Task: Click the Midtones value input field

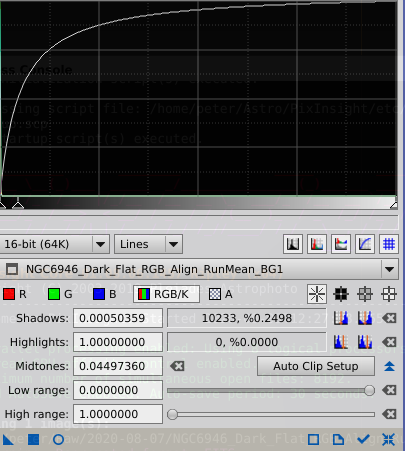Action: (118, 366)
